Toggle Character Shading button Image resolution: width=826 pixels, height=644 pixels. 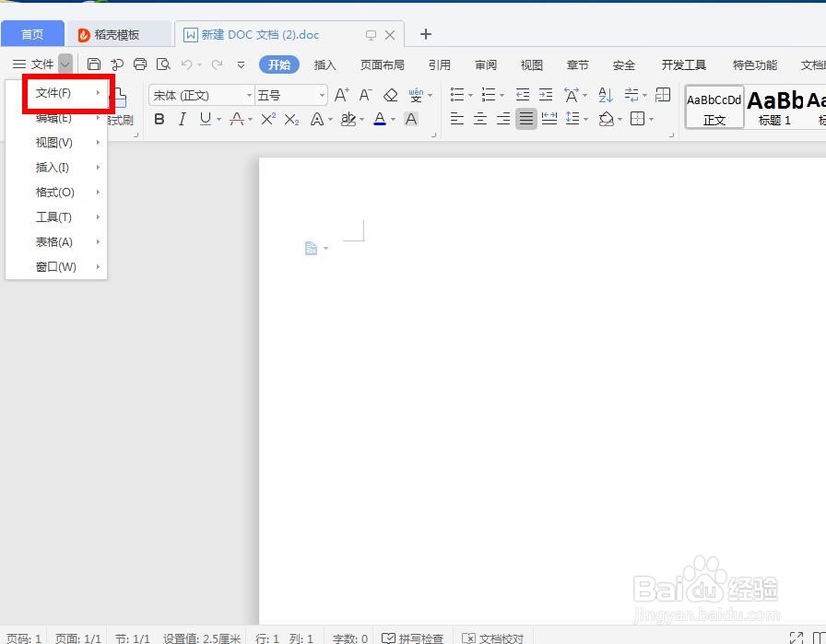tap(411, 119)
